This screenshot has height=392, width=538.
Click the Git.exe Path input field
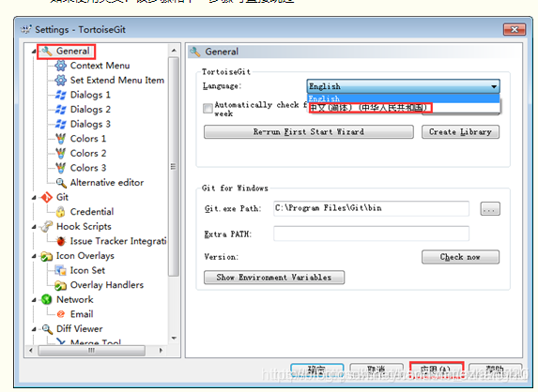[371, 209]
